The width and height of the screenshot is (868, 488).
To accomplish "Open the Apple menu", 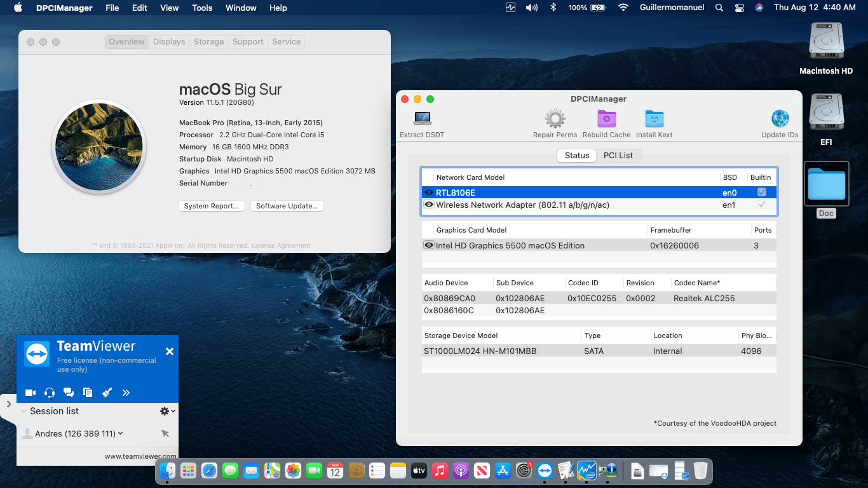I will [18, 8].
